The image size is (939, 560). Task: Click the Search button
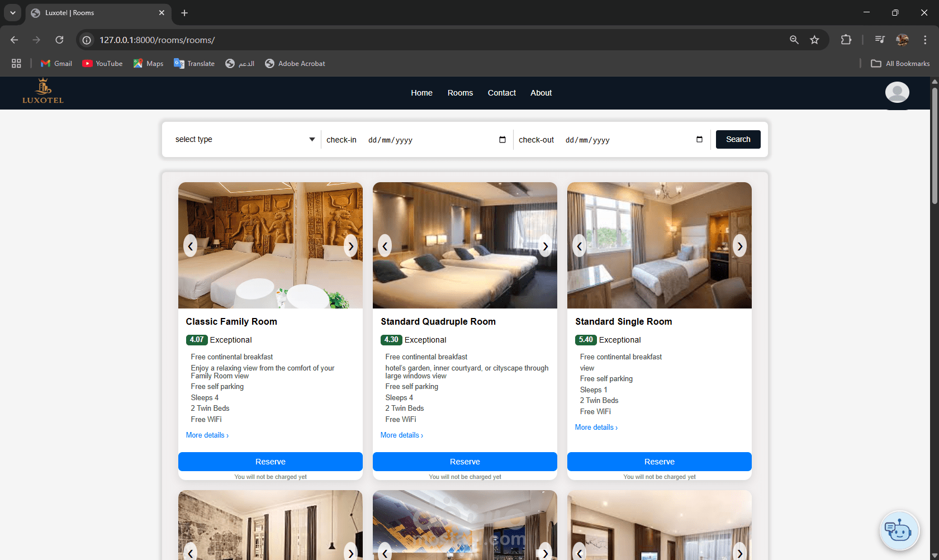(738, 140)
